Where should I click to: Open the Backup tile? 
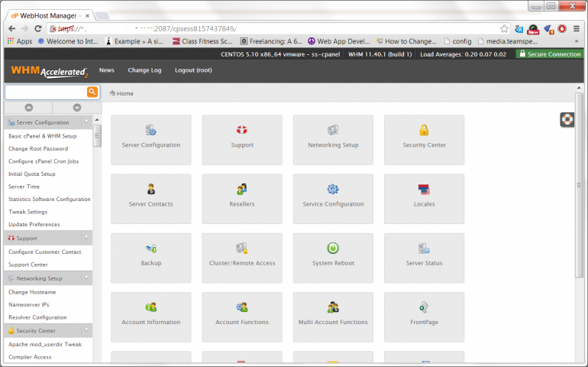150,258
